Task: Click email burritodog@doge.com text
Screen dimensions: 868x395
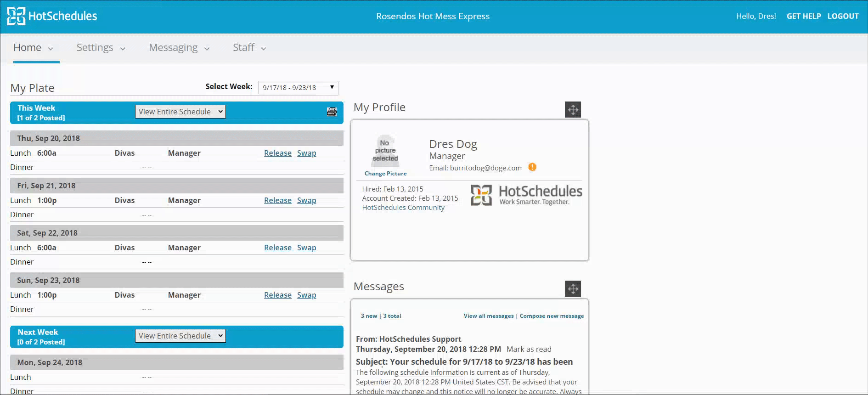Action: (475, 168)
